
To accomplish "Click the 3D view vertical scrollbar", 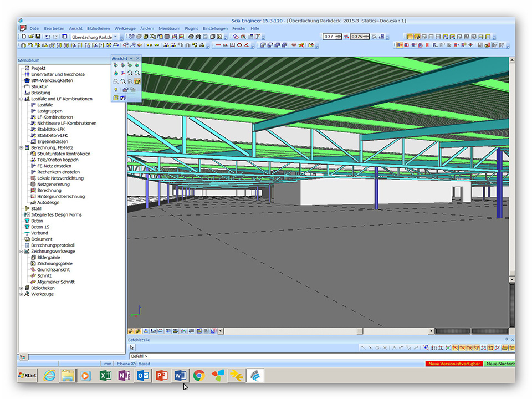I will pos(512,166).
